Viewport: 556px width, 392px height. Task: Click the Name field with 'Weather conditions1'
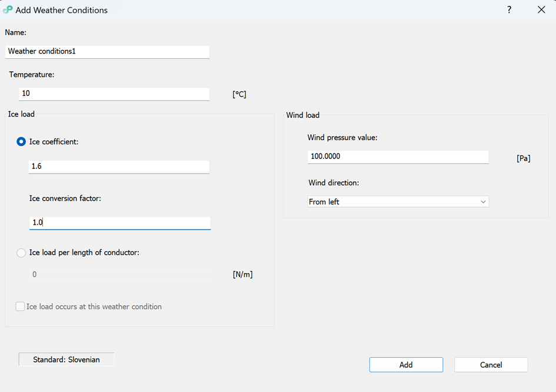pos(107,52)
